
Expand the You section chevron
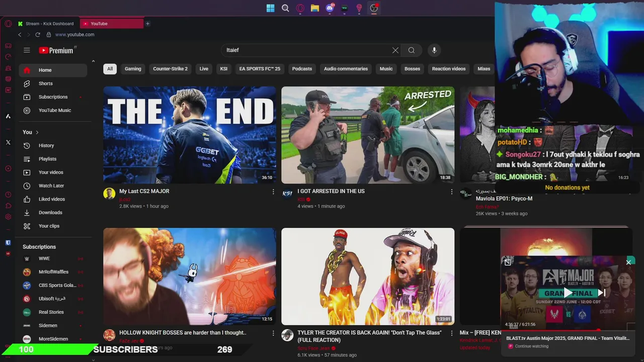click(37, 132)
